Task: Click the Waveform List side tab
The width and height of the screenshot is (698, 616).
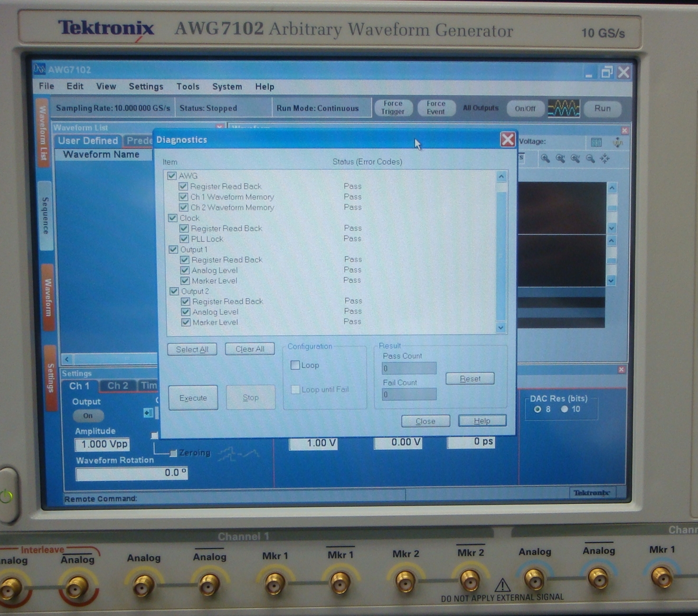Action: pyautogui.click(x=42, y=133)
